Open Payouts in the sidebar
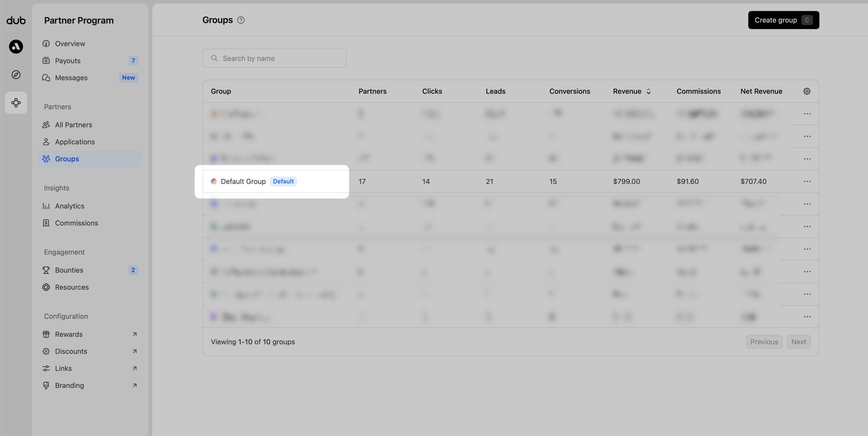The width and height of the screenshot is (868, 436). pyautogui.click(x=68, y=61)
